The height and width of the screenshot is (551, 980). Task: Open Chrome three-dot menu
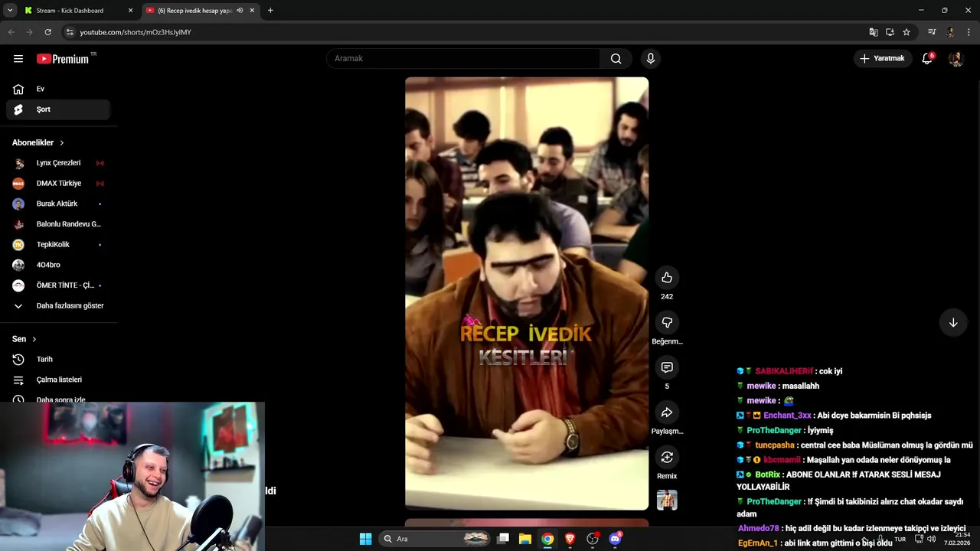tap(969, 32)
